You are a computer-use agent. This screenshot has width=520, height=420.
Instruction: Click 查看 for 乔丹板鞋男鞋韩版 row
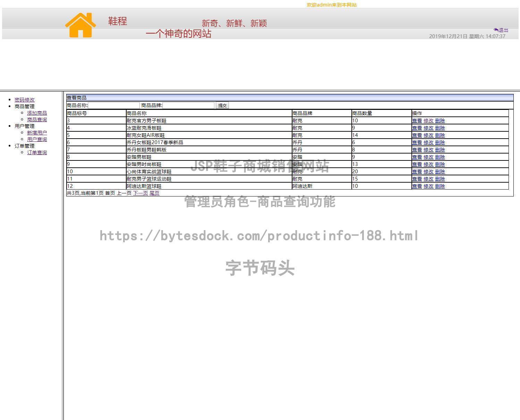point(417,150)
